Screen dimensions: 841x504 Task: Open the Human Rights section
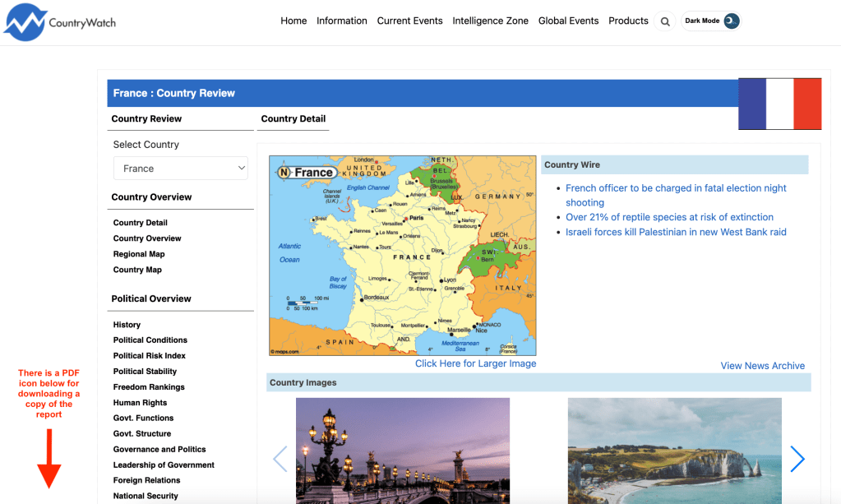coord(140,402)
